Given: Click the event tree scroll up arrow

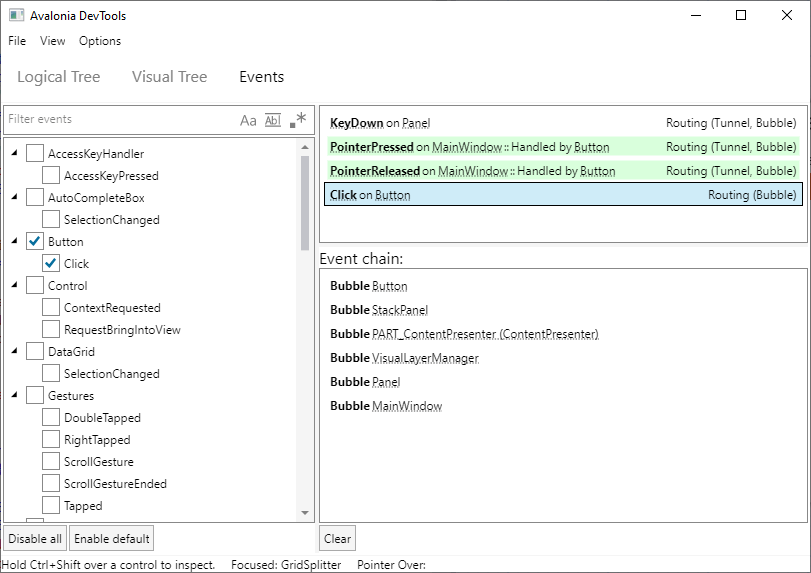Looking at the screenshot, I should [x=306, y=148].
